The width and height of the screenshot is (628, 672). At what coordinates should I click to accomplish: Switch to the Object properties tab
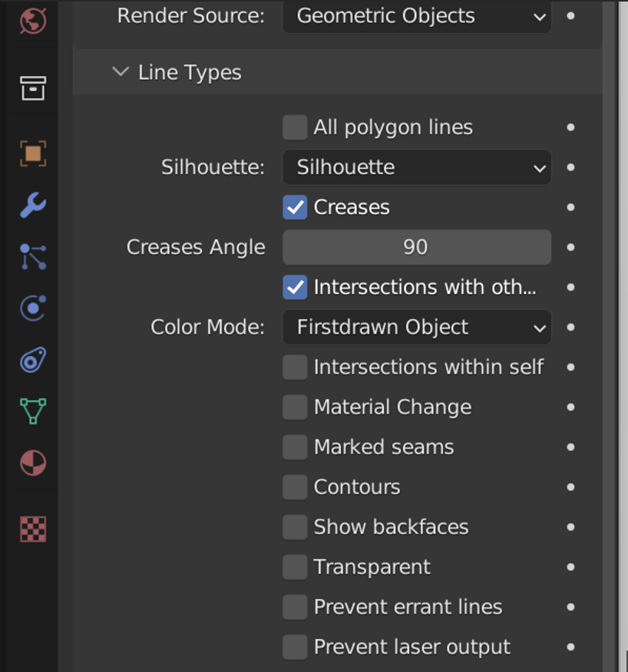(x=32, y=153)
